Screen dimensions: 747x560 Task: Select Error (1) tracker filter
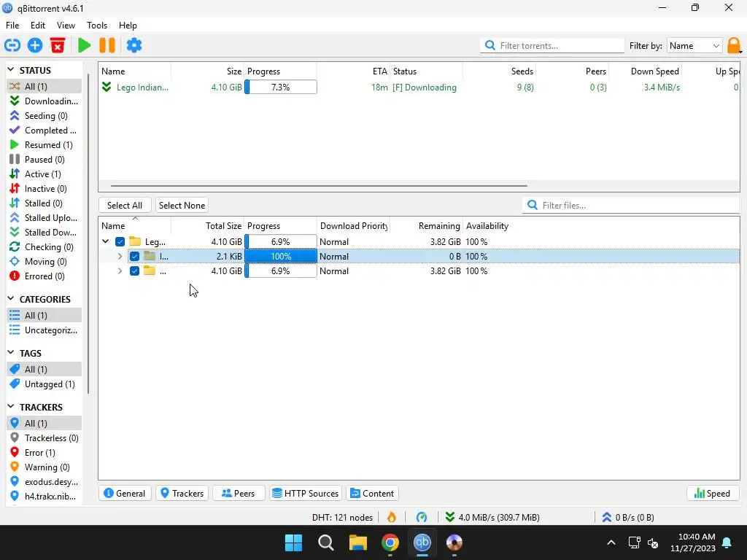pyautogui.click(x=44, y=453)
